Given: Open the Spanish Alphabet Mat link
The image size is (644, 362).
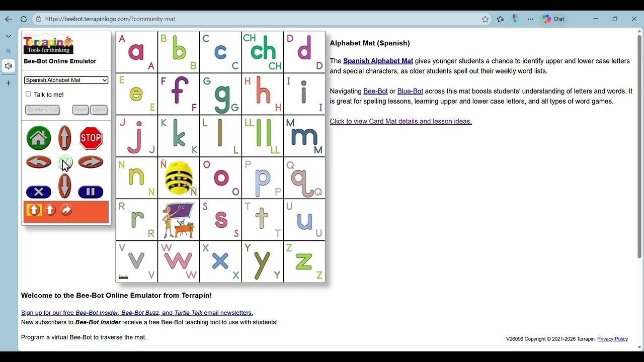Looking at the screenshot, I should point(378,61).
